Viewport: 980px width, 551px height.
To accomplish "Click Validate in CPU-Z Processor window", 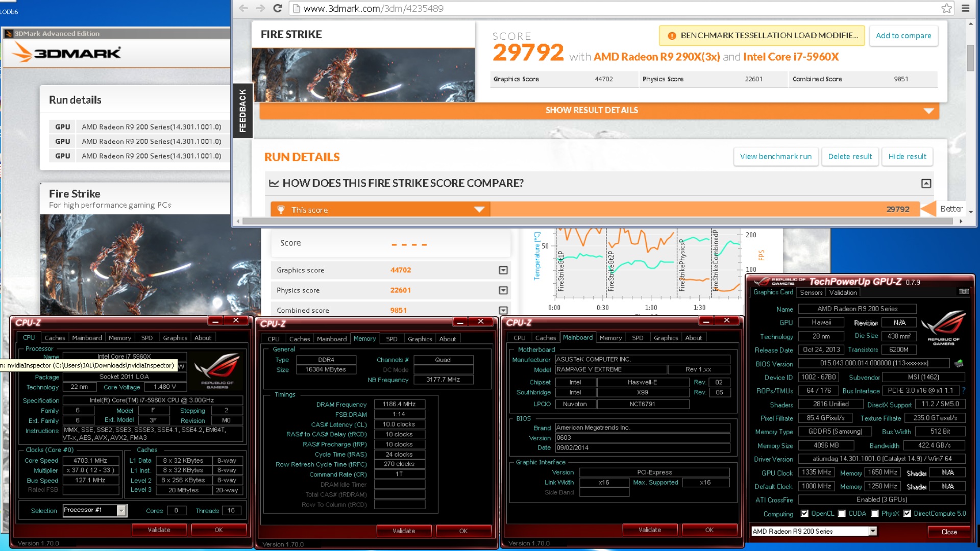I will click(x=159, y=530).
